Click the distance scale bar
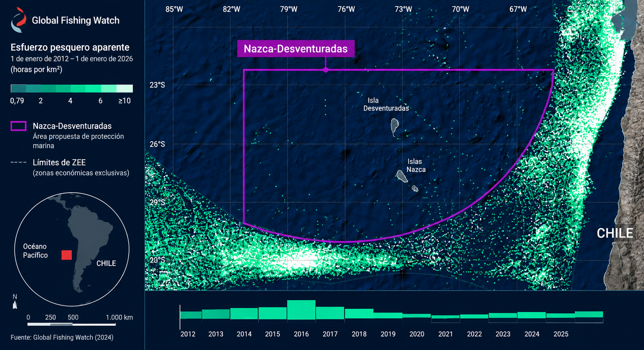This screenshot has height=350, width=644. coord(72,324)
